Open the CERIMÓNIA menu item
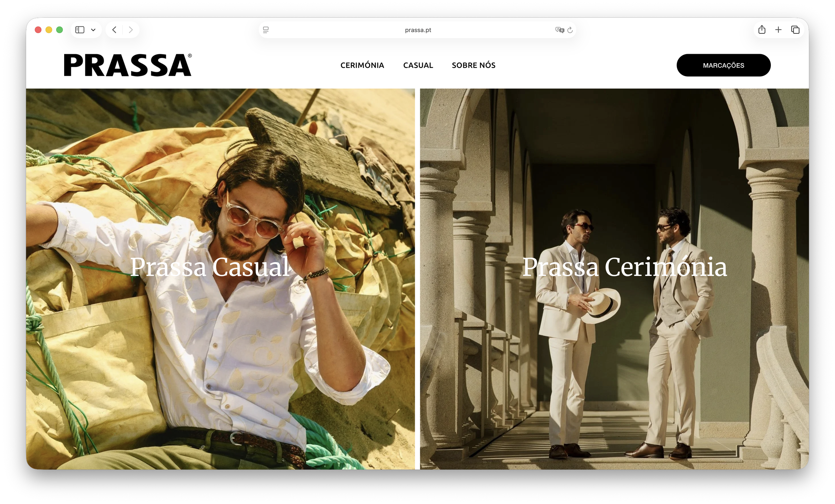The height and width of the screenshot is (504, 835). tap(362, 65)
